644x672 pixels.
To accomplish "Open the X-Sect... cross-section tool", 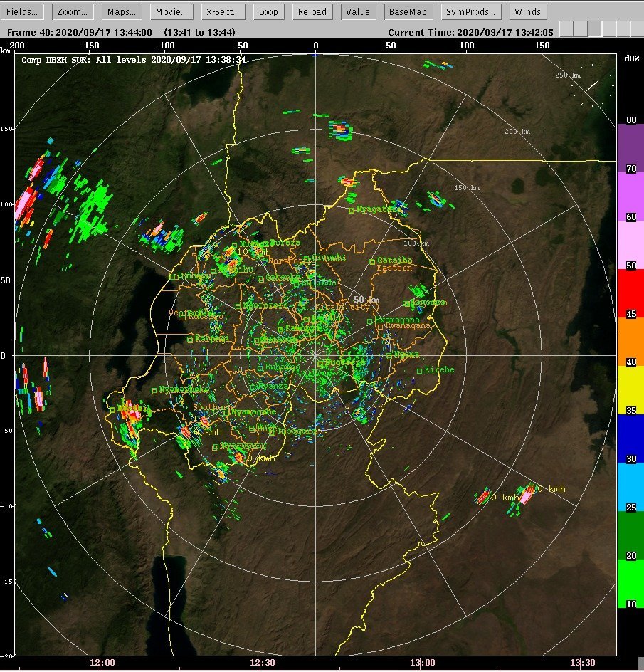I will tap(223, 11).
